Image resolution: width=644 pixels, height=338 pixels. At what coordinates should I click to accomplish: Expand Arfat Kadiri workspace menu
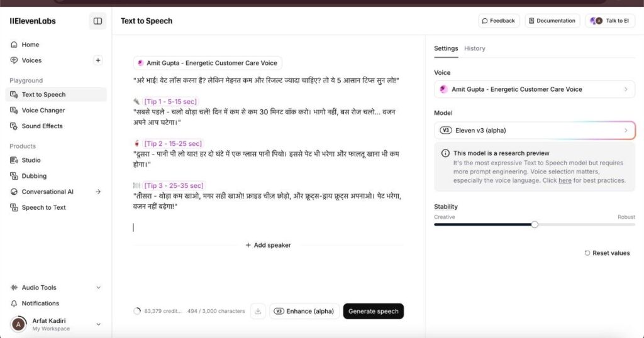coord(99,324)
